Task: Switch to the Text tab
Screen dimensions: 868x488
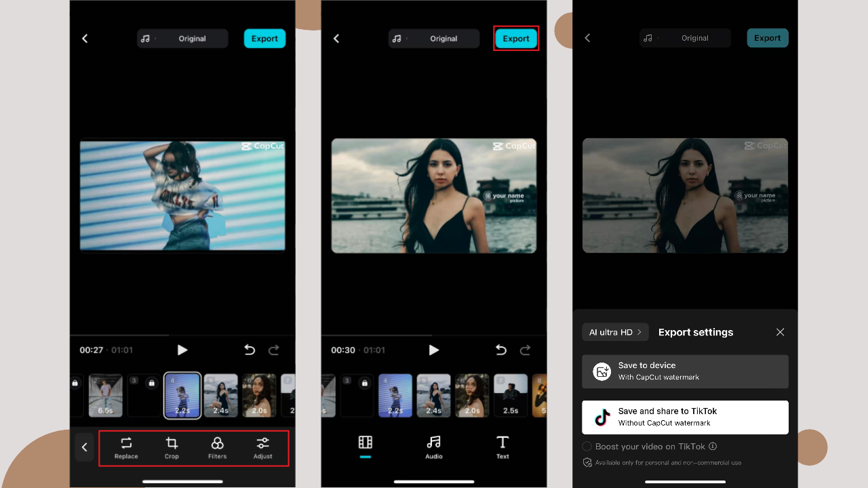Action: (x=502, y=447)
